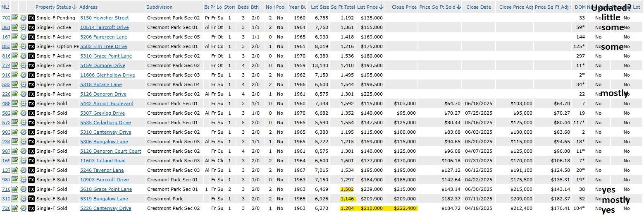The width and height of the screenshot is (644, 219).
Task: Sort by the Status column header
Action: [x=67, y=7]
